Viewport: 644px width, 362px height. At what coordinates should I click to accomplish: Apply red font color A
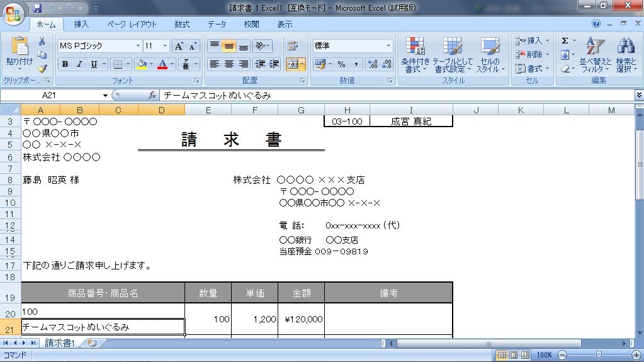(162, 64)
